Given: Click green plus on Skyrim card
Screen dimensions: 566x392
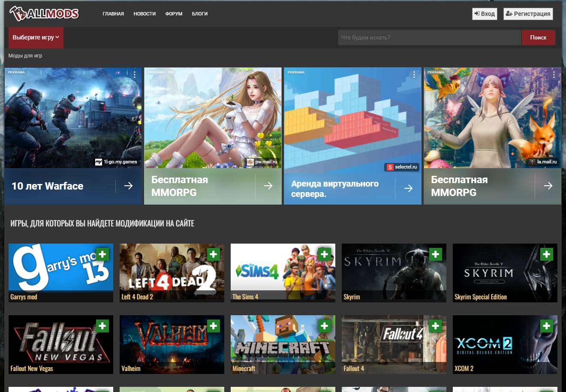Looking at the screenshot, I should tap(435, 254).
